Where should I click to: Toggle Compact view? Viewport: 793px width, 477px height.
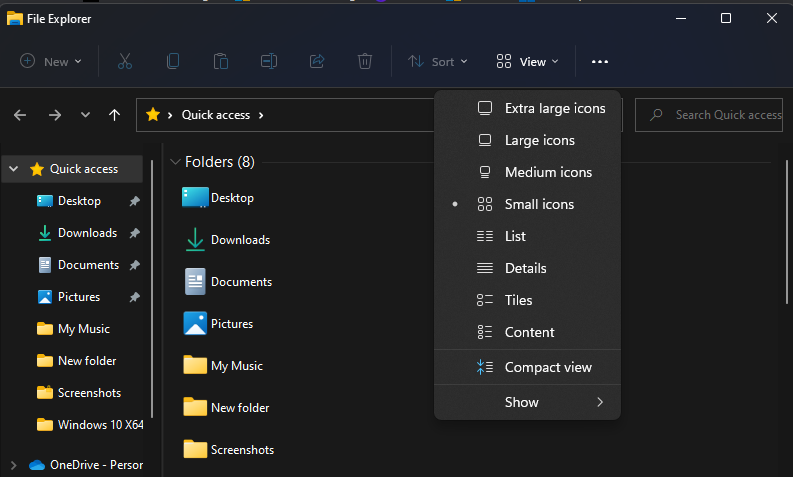(x=527, y=367)
